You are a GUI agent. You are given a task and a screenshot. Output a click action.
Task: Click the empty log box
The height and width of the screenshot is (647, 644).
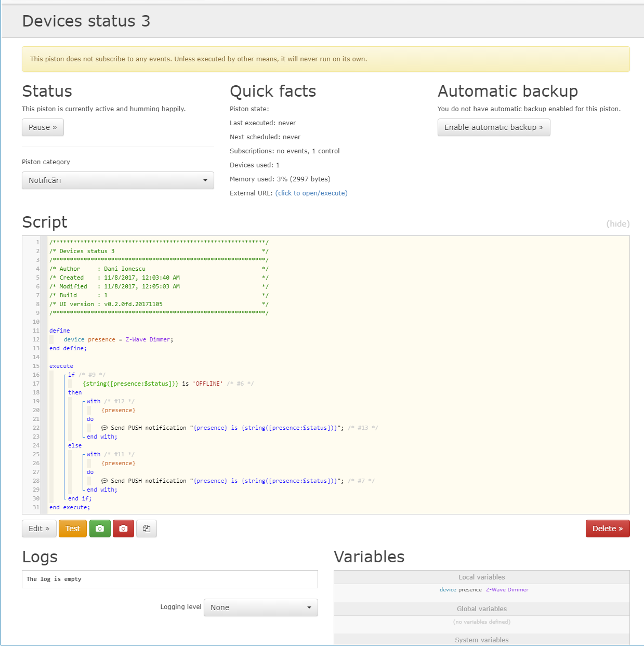point(169,579)
